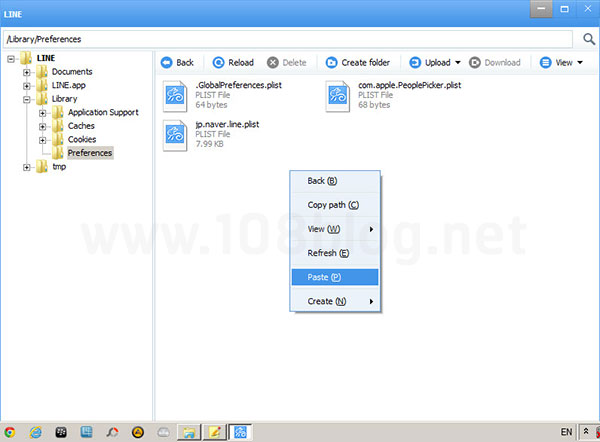The image size is (600, 442).
Task: Open Internet Explorer from the taskbar
Action: pyautogui.click(x=36, y=432)
